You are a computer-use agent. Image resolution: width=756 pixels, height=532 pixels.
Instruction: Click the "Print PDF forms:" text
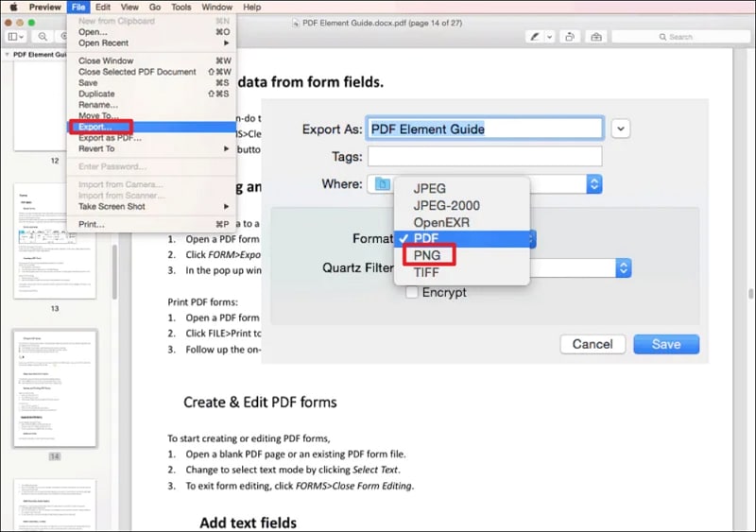pyautogui.click(x=202, y=302)
